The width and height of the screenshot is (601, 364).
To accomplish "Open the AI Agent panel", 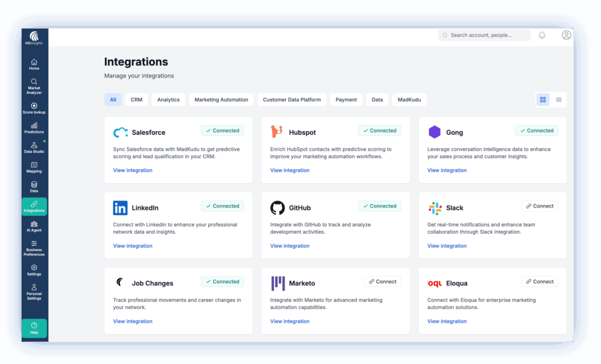I will pyautogui.click(x=33, y=227).
